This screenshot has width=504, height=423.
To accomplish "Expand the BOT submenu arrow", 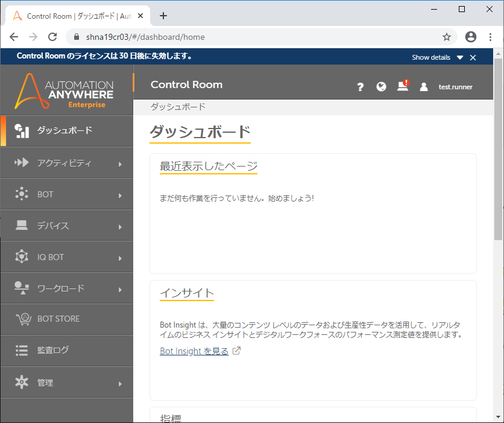I will 120,196.
